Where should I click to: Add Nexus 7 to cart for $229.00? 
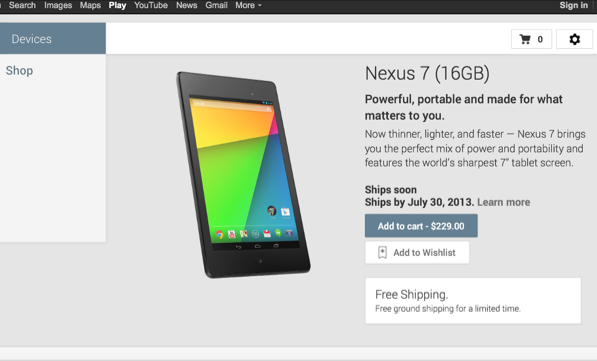click(x=421, y=226)
